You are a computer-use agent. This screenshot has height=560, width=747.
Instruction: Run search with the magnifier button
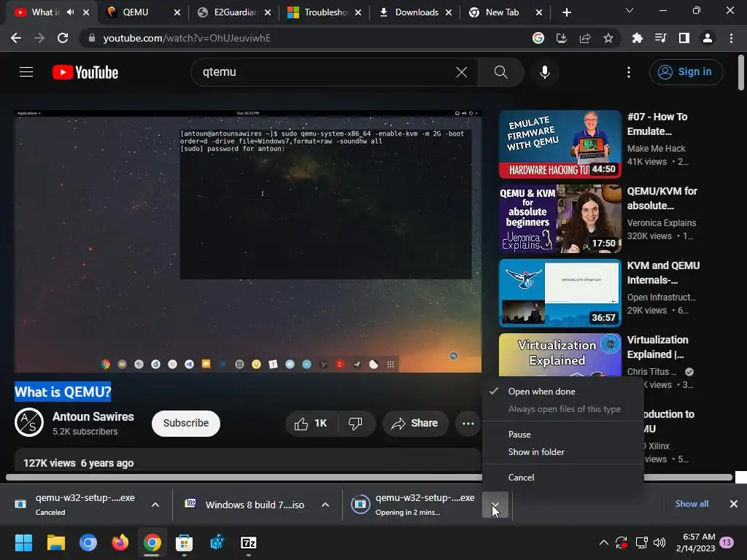click(x=500, y=72)
